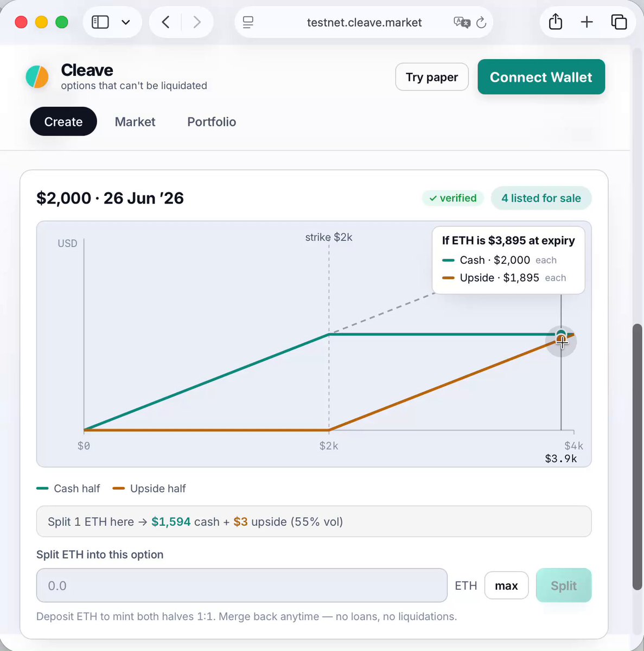Click the Cleave logo icon

coord(37,76)
